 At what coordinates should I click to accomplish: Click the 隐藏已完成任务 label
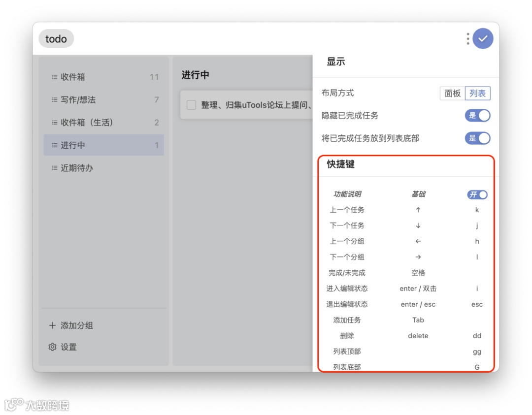tap(350, 116)
